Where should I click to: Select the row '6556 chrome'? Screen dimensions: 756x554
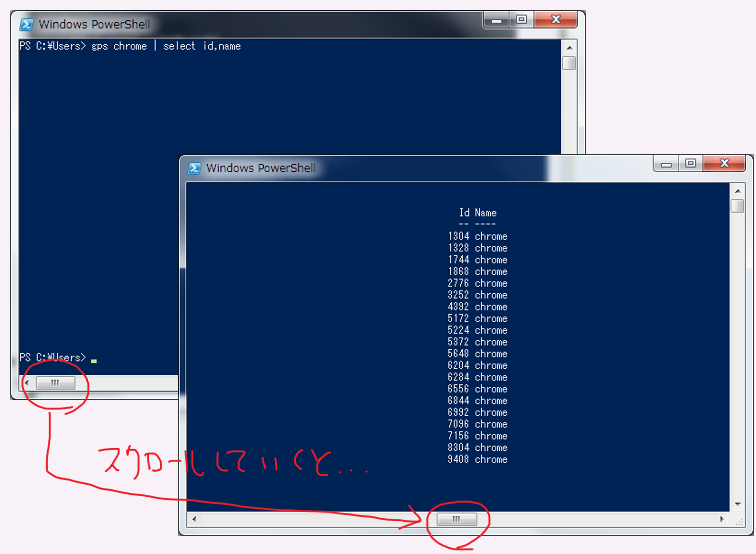pos(478,389)
